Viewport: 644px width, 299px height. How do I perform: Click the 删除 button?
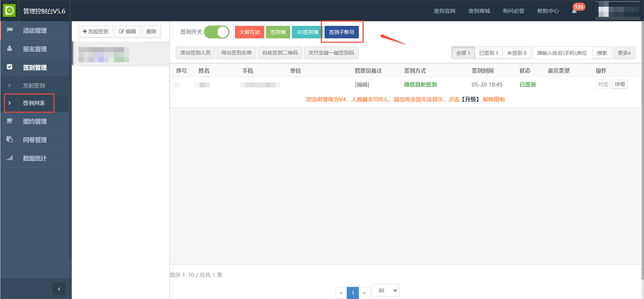[151, 32]
